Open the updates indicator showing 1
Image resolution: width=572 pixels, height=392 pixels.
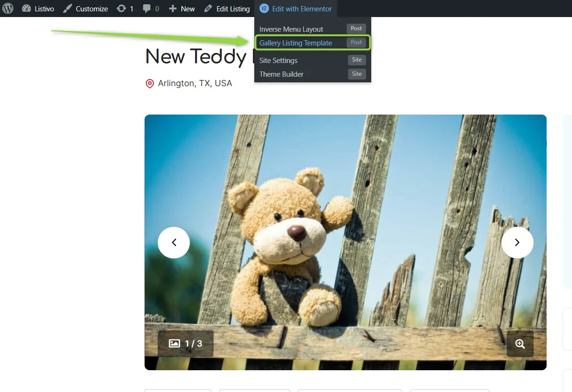pyautogui.click(x=125, y=9)
